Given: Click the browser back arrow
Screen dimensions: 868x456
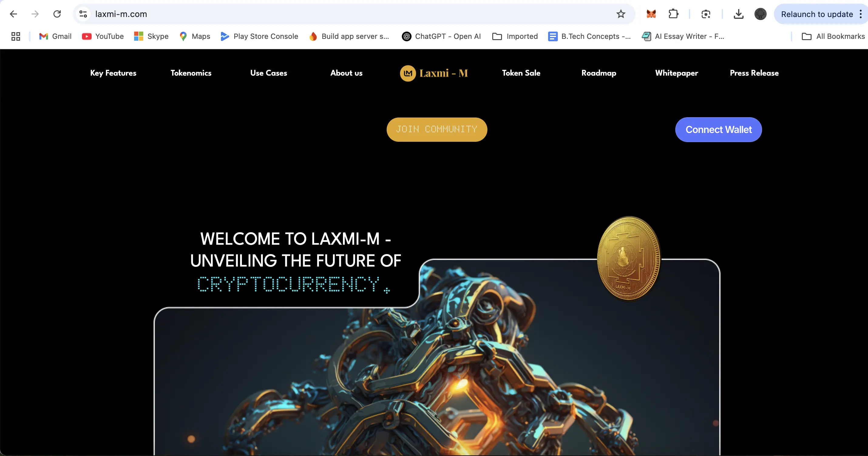Looking at the screenshot, I should coord(13,14).
